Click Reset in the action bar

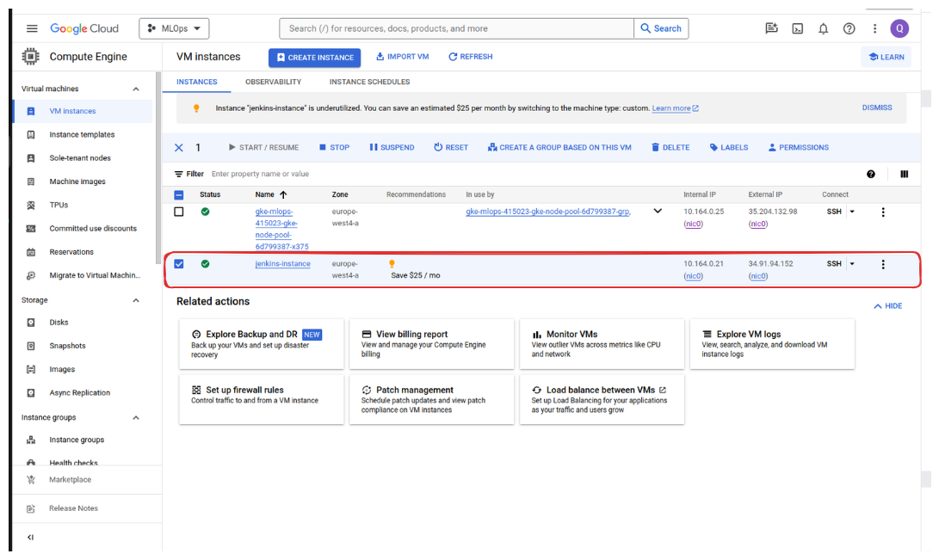pos(451,148)
